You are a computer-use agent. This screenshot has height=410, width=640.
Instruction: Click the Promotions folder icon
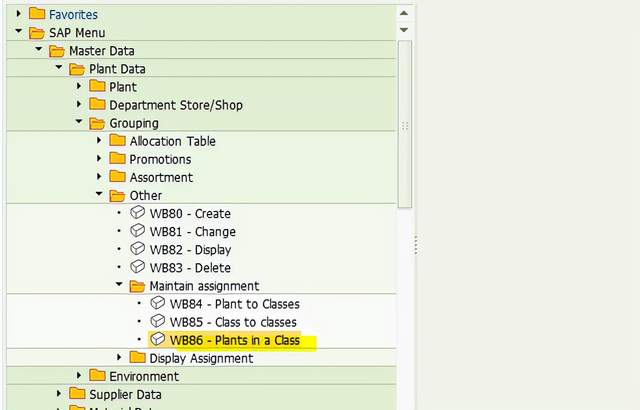coord(117,158)
